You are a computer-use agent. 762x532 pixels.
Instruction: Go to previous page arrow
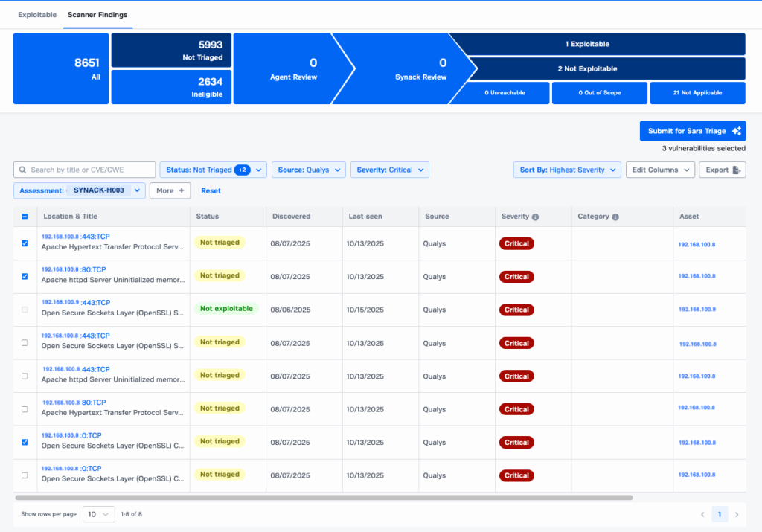pyautogui.click(x=702, y=514)
